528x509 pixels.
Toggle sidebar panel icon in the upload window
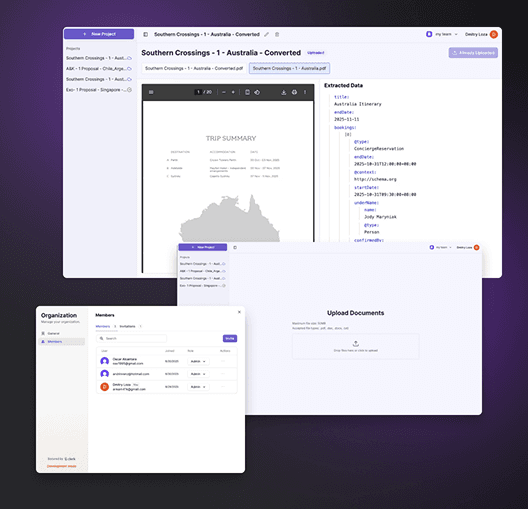[235, 247]
